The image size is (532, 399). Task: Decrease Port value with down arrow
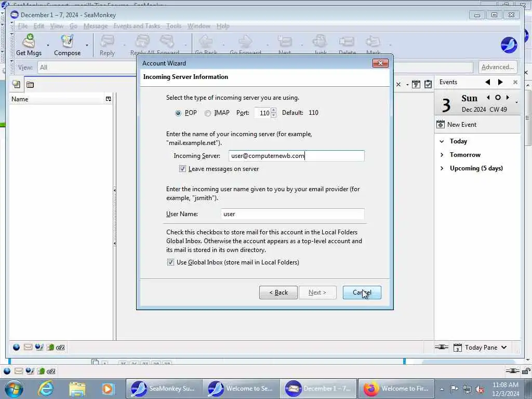pos(273,115)
